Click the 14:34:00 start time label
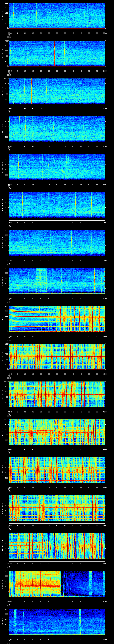 pos(9,109)
